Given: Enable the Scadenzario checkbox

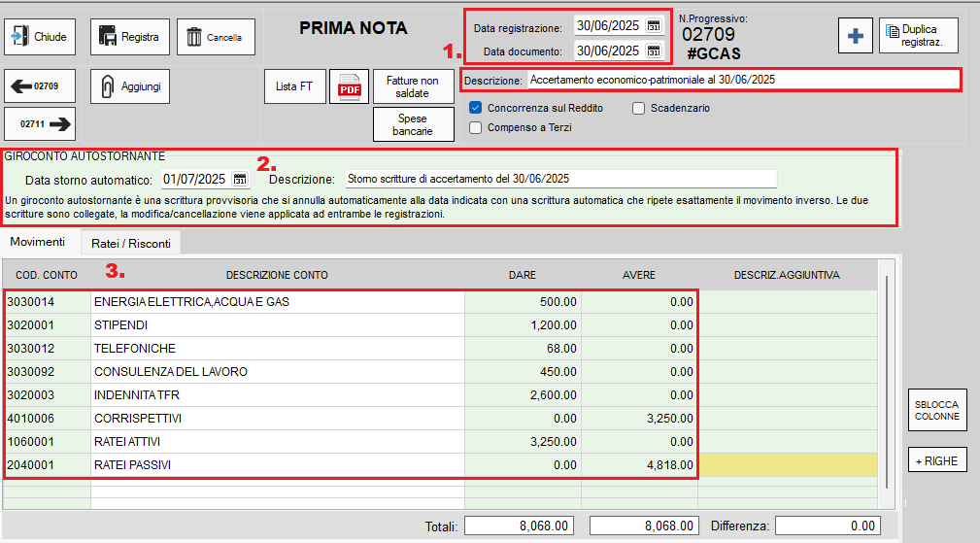Looking at the screenshot, I should pyautogui.click(x=639, y=108).
